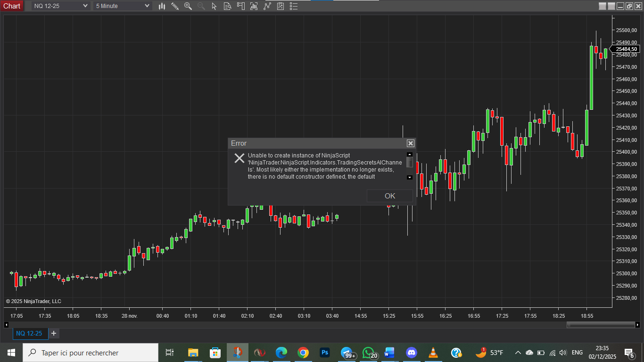Screen dimensions: 644x362
Task: Expand the 5 Minute interval dropdown
Action: (147, 6)
